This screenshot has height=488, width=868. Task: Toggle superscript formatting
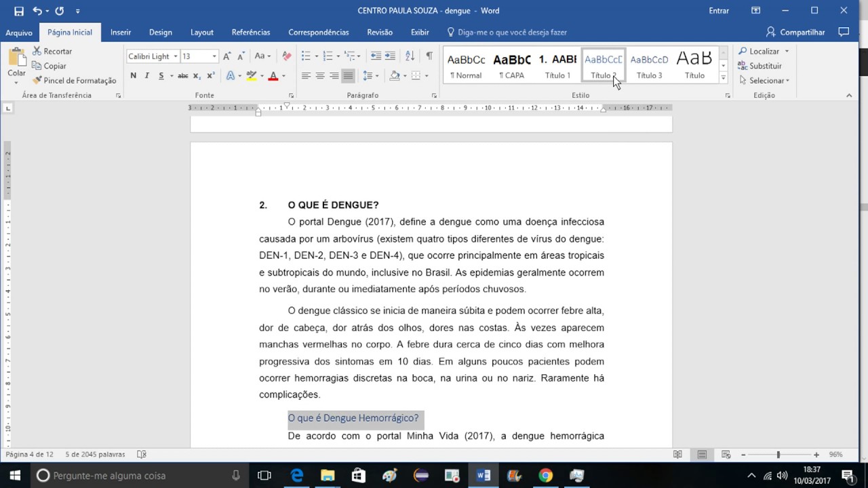click(x=211, y=76)
